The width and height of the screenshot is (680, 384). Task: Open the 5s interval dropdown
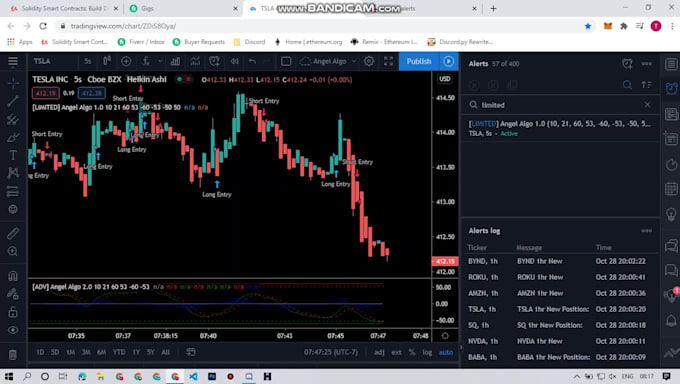(88, 61)
